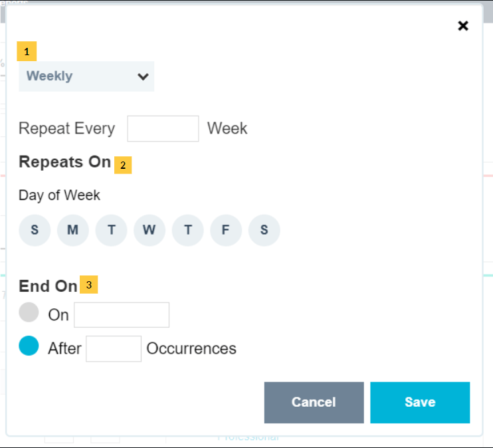Select the 'After' occurrences radio button
493x448 pixels.
point(29,346)
